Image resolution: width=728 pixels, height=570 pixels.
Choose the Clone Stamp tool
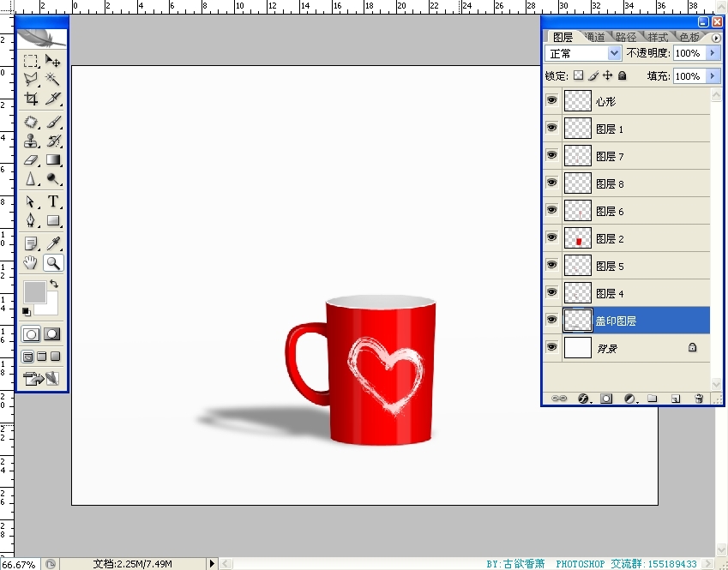(31, 141)
